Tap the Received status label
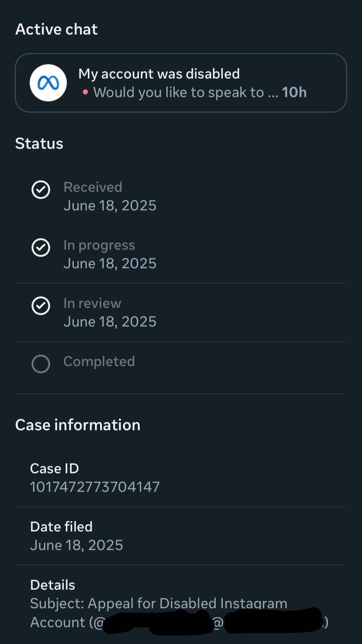This screenshot has width=362, height=644. 93,187
